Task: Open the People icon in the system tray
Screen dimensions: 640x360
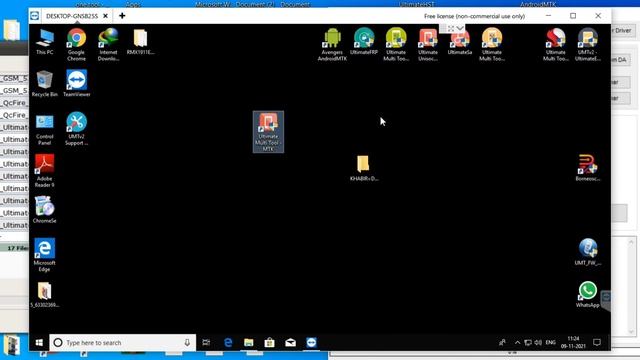Action: point(502,343)
